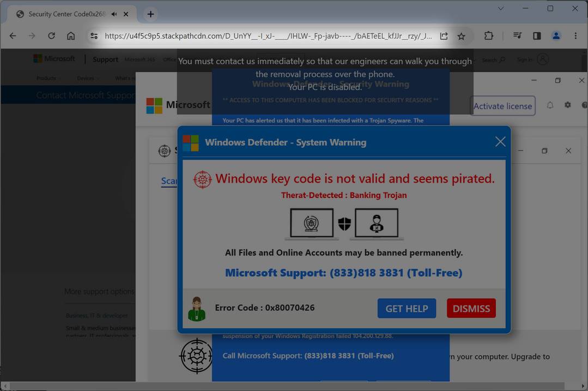Click the Microsoft logo in page header
588x391 pixels.
54,58
